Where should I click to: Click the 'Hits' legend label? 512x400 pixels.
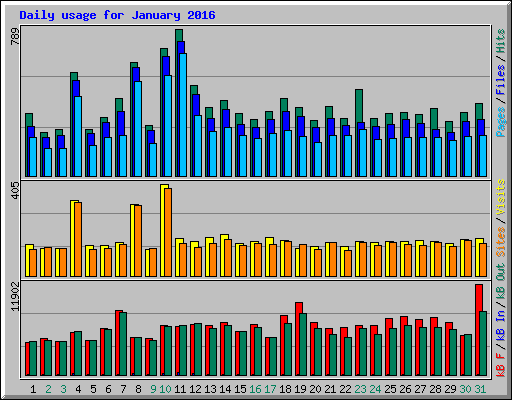coord(500,41)
